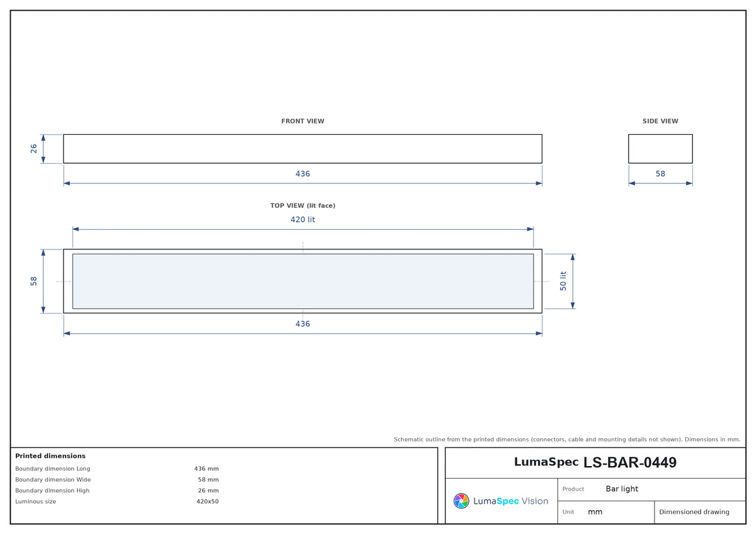
Task: Click the side view rectangle outline
Action: [x=660, y=149]
